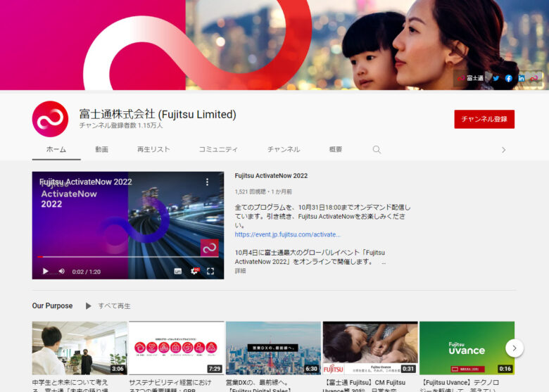The image size is (549, 392).
Task: Seek on the featured video progress bar
Action: click(x=128, y=257)
